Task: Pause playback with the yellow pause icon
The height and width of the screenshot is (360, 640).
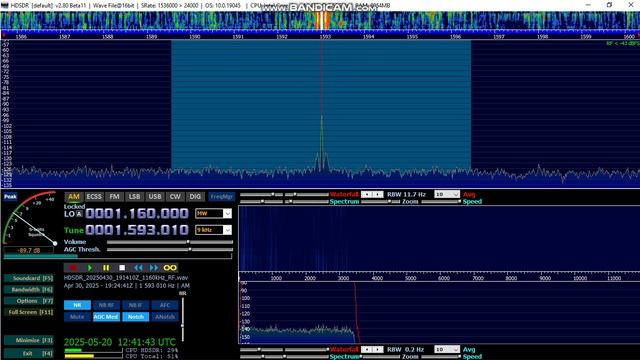Action: tap(106, 268)
